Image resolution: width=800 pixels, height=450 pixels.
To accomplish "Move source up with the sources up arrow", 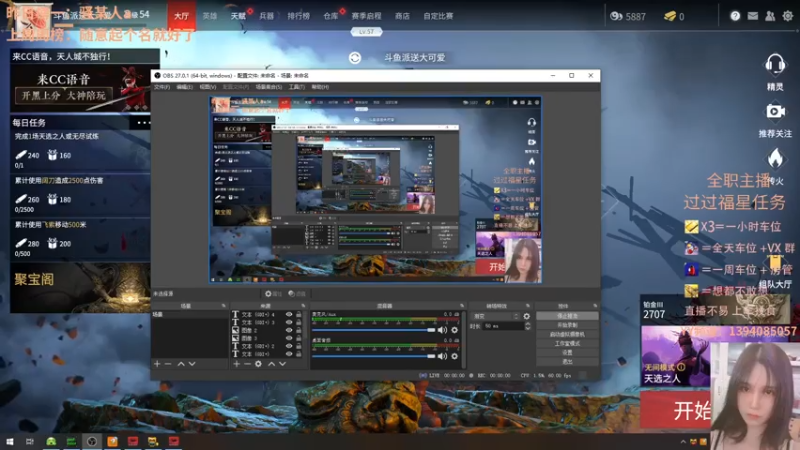I will (271, 364).
